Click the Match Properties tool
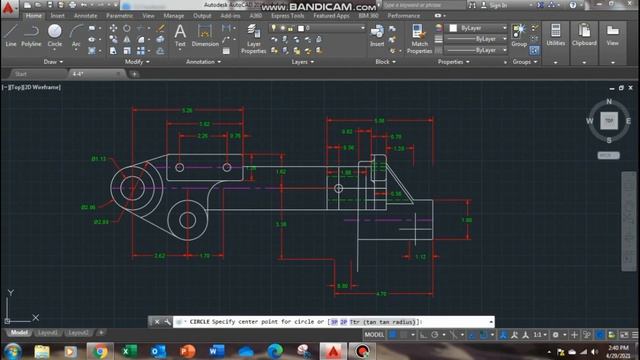 [419, 38]
